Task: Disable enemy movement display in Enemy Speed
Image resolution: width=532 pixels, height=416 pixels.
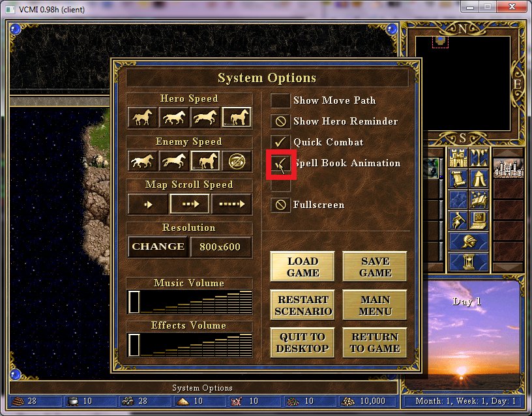Action: 237,160
